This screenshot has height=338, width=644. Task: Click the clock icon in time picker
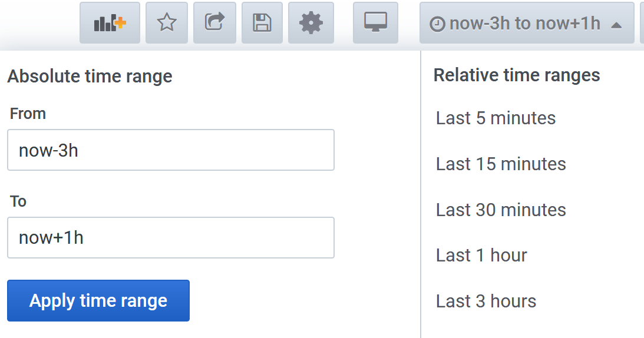point(437,24)
